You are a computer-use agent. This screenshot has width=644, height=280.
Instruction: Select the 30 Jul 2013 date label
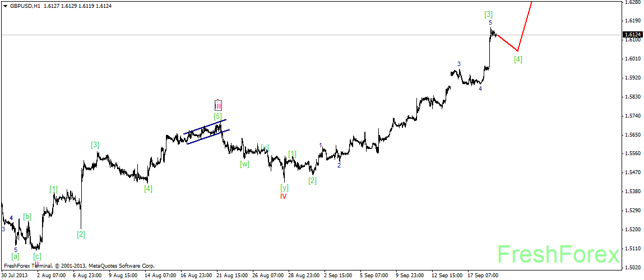pyautogui.click(x=13, y=276)
